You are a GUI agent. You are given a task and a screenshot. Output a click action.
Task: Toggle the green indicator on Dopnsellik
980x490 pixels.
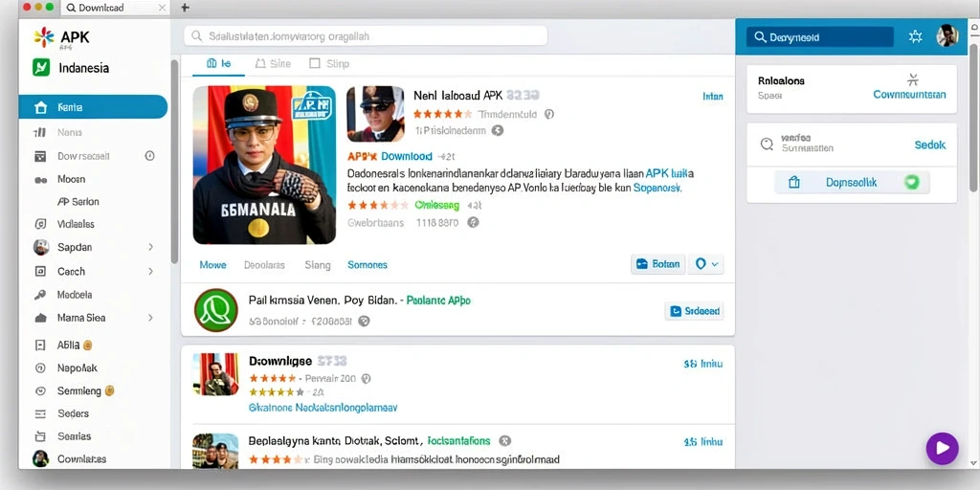pos(911,183)
